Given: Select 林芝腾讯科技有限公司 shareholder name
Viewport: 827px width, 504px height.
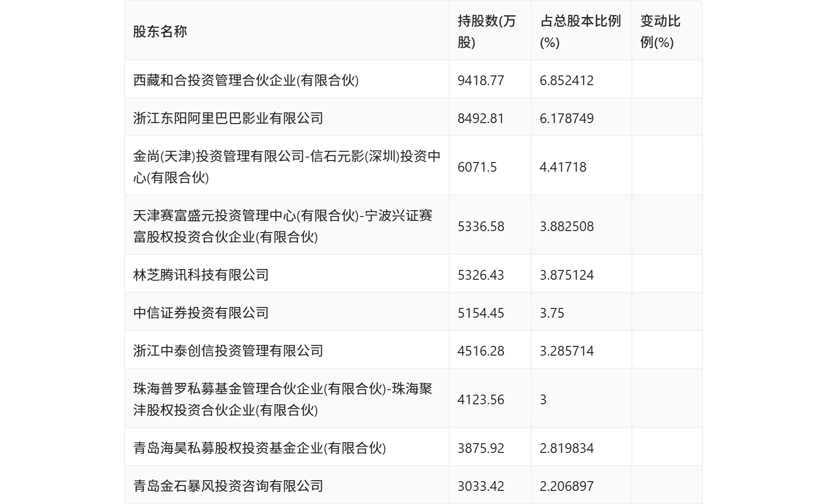Looking at the screenshot, I should [x=201, y=275].
